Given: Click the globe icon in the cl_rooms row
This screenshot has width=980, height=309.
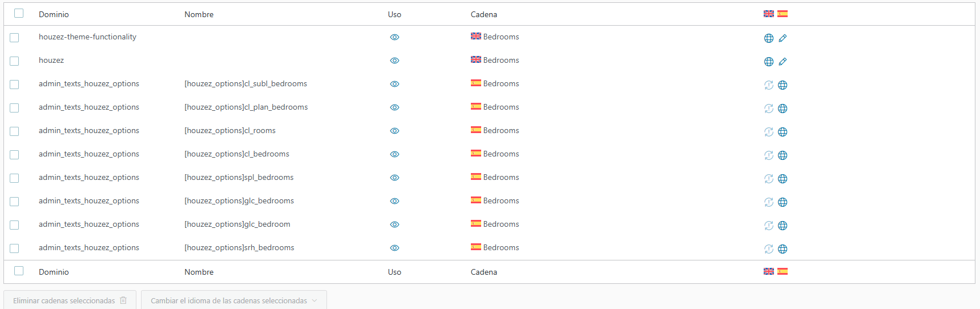Looking at the screenshot, I should (x=783, y=132).
